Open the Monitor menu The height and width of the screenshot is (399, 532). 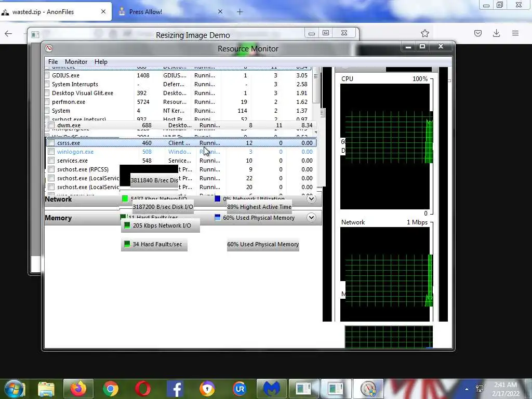coord(76,62)
